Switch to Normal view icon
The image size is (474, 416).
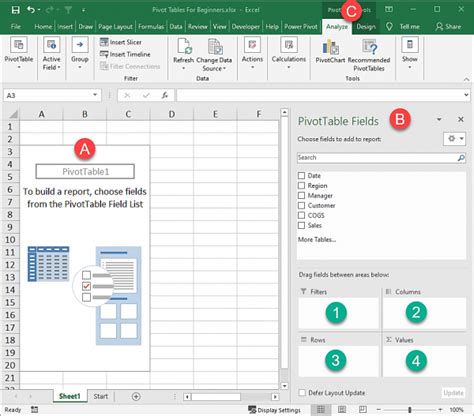321,410
